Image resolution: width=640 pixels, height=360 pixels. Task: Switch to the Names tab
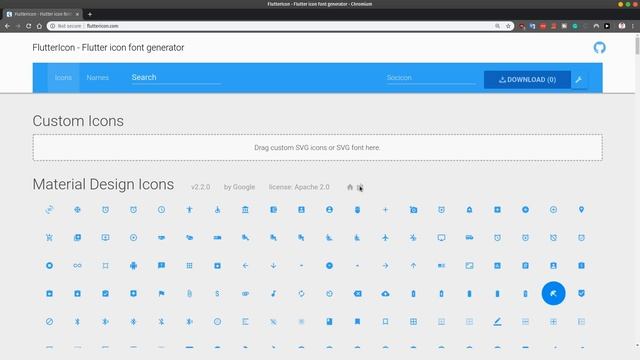pyautogui.click(x=98, y=78)
